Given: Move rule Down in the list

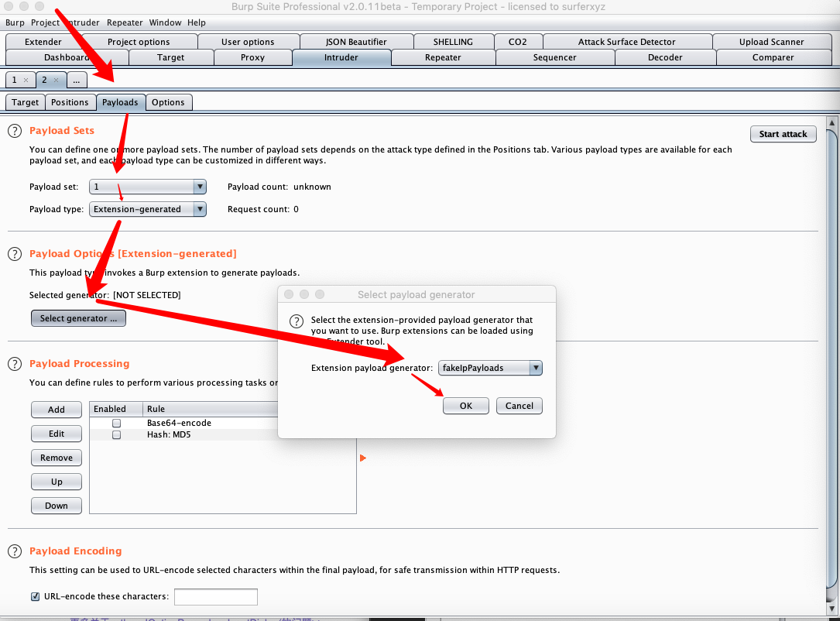Looking at the screenshot, I should [x=57, y=506].
